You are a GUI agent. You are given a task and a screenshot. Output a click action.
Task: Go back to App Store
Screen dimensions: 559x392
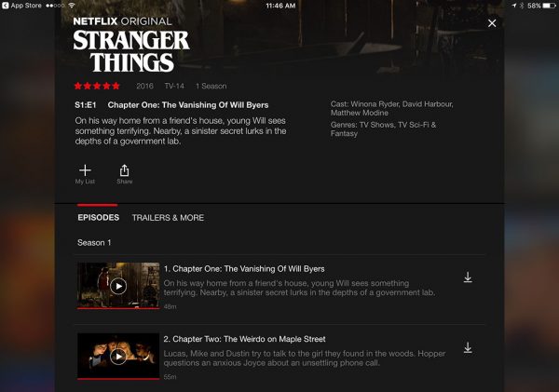pyautogui.click(x=22, y=6)
